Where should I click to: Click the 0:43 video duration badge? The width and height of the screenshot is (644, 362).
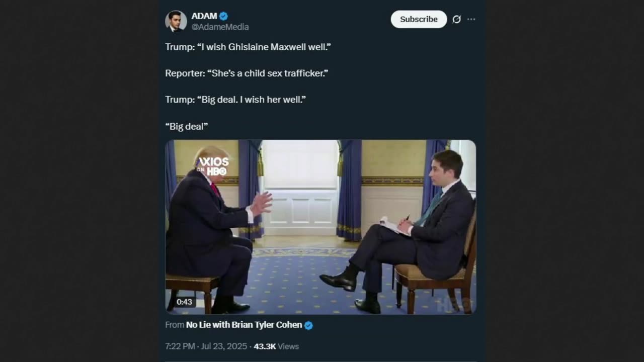tap(184, 302)
